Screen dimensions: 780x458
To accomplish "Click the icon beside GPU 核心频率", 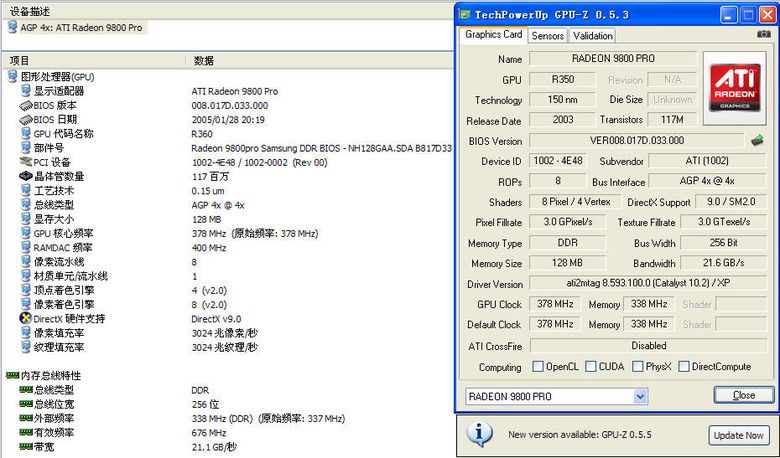I will pos(26,233).
